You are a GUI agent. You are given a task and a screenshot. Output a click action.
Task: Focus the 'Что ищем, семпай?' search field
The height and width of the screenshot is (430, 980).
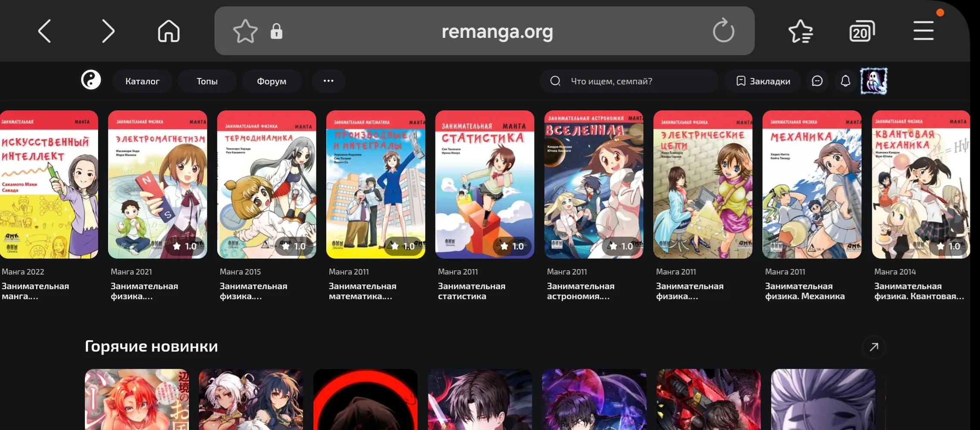tap(629, 81)
